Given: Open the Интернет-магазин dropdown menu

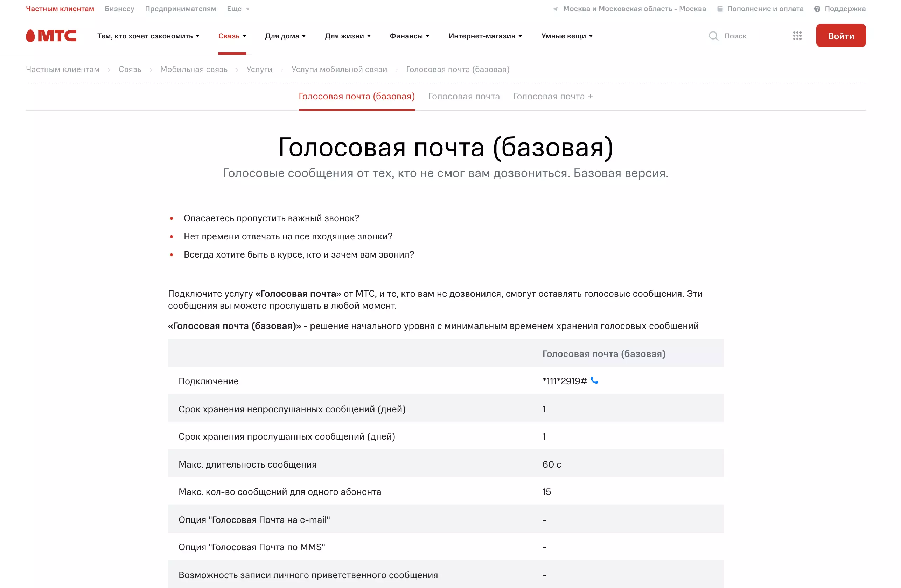Looking at the screenshot, I should (485, 36).
